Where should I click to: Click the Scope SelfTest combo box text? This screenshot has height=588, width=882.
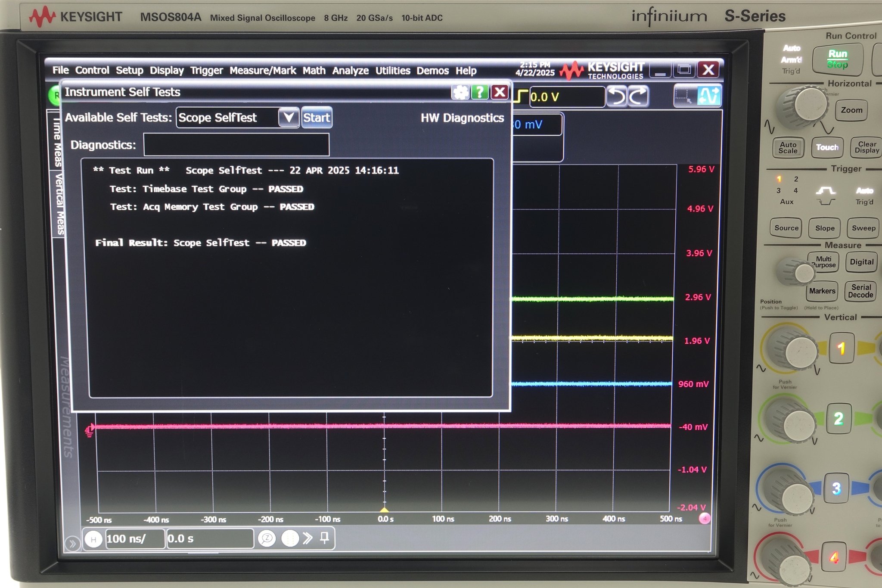point(227,118)
